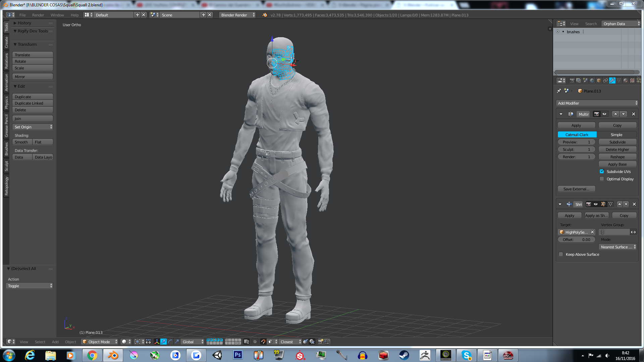Open the Material properties tab sphere icon

click(x=626, y=80)
